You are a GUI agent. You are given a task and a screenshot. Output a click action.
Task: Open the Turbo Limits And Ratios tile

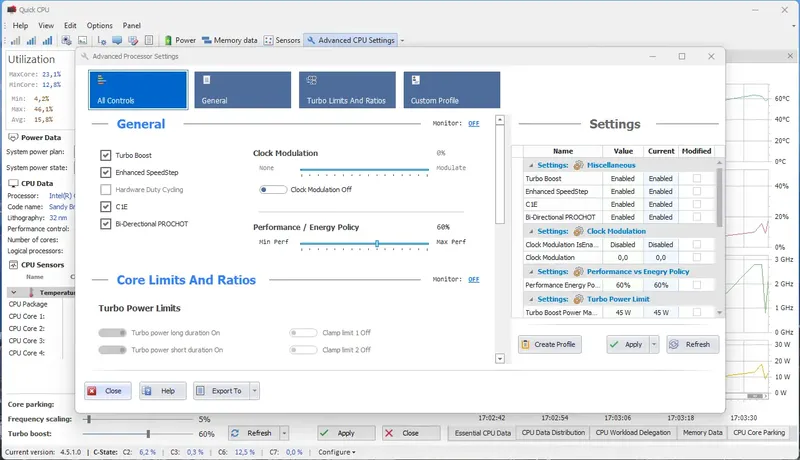347,90
